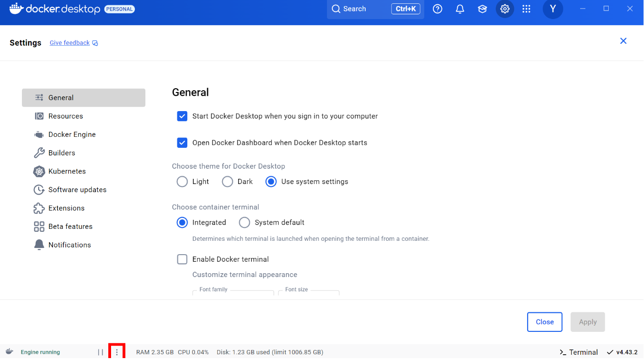Uncheck Open Docker Dashboard on start
The height and width of the screenshot is (360, 644).
point(182,143)
